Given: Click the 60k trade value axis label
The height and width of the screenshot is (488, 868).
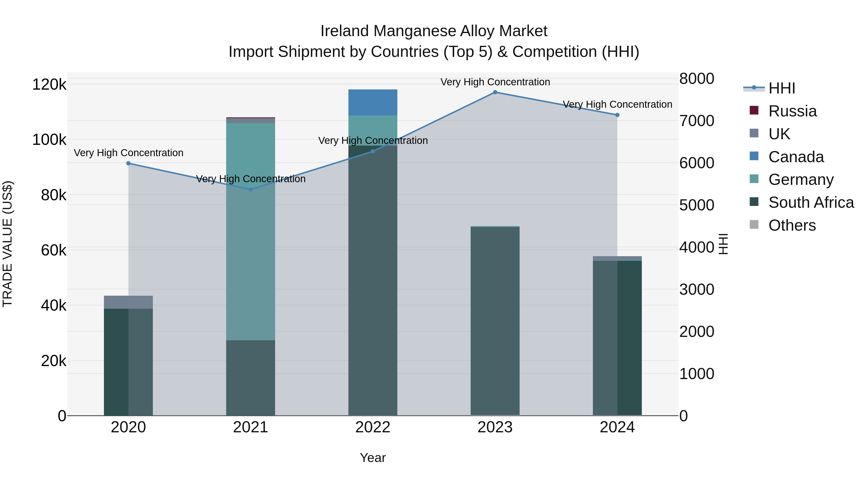Looking at the screenshot, I should [x=54, y=250].
